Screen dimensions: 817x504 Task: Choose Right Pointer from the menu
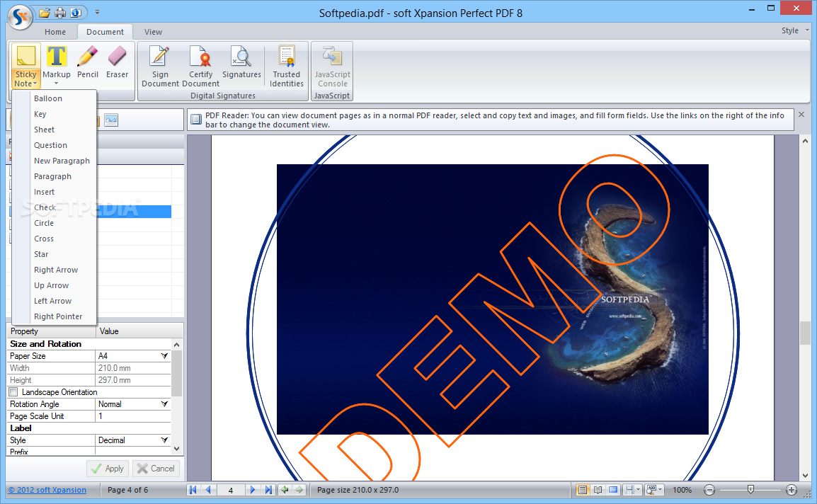coord(55,316)
